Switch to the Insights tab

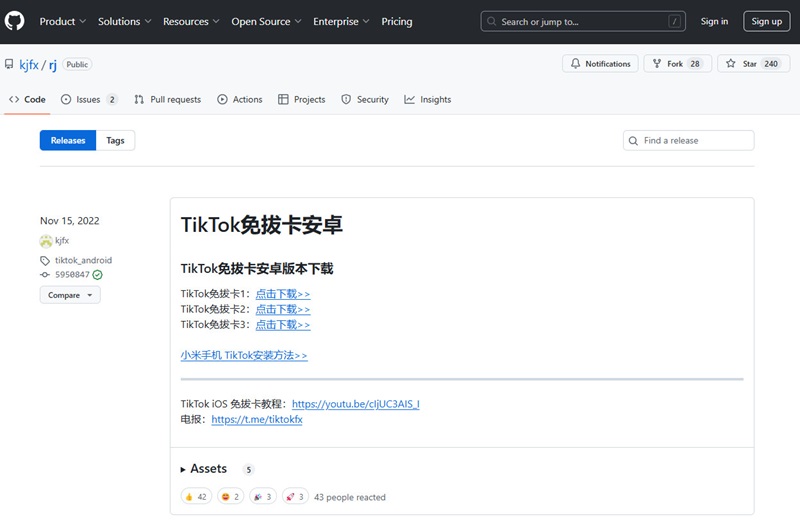(427, 99)
